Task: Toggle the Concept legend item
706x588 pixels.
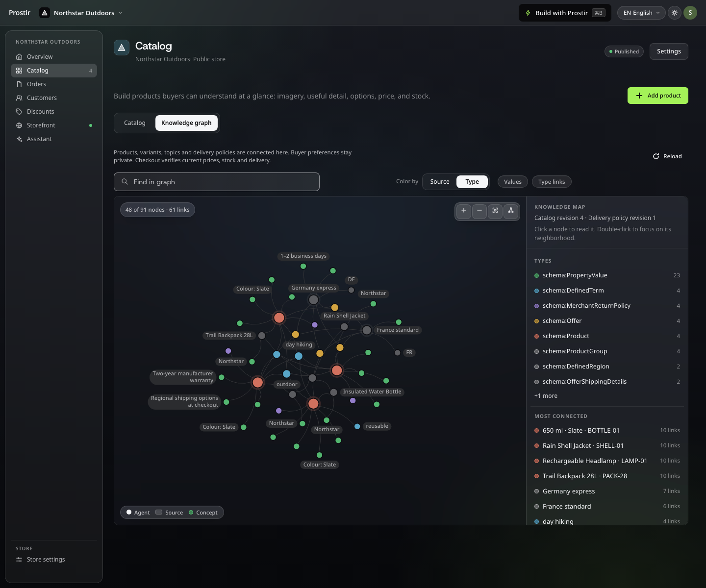Action: (x=203, y=513)
